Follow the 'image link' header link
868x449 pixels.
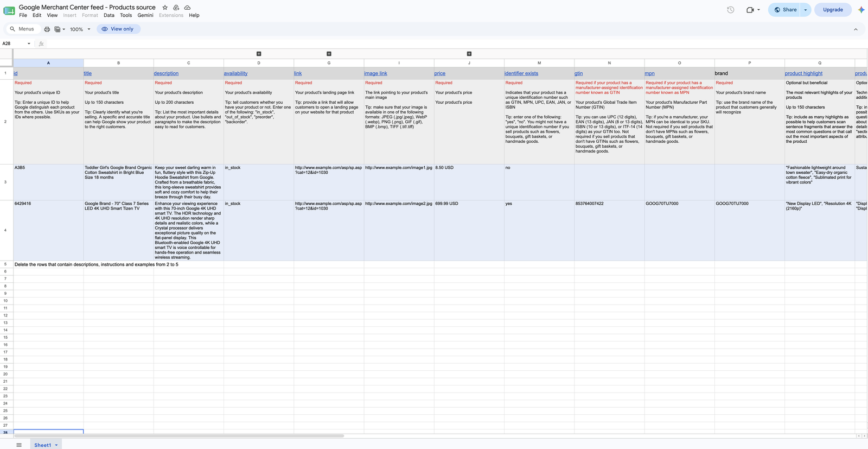point(376,73)
